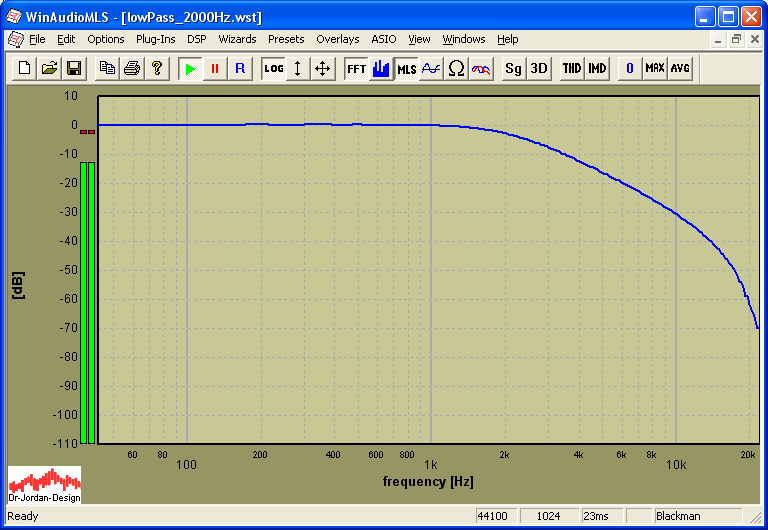Open the Plug-Ins menu

coord(155,39)
